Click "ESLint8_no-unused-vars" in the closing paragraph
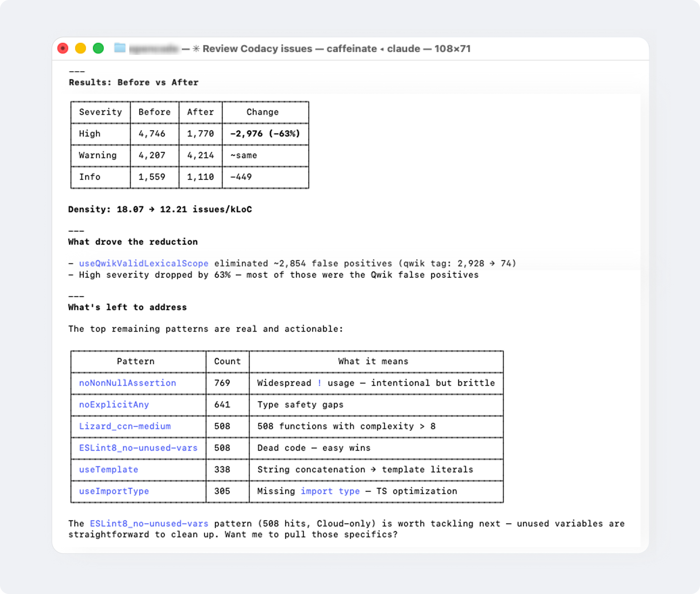The image size is (700, 594). (x=149, y=524)
